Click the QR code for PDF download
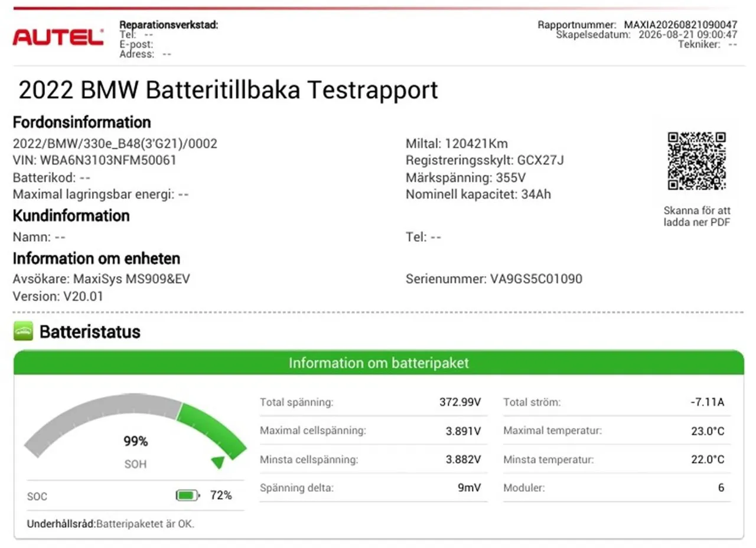This screenshot has height=548, width=756. (696, 161)
